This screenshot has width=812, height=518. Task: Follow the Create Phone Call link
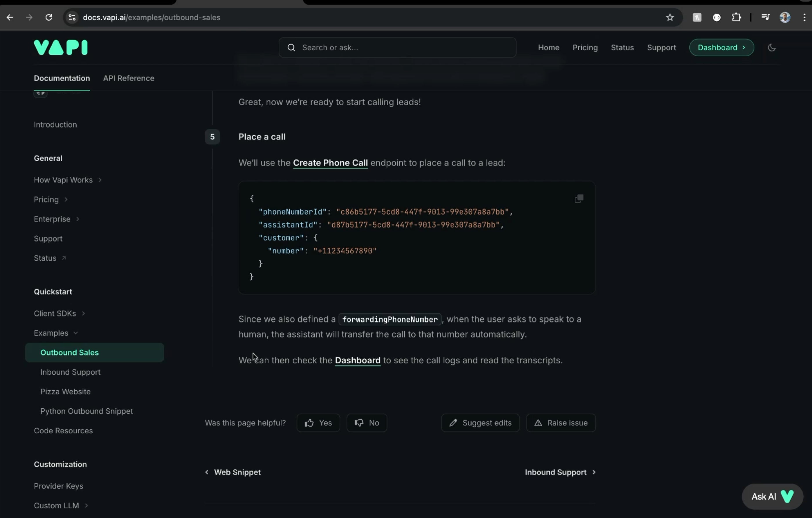[330, 163]
